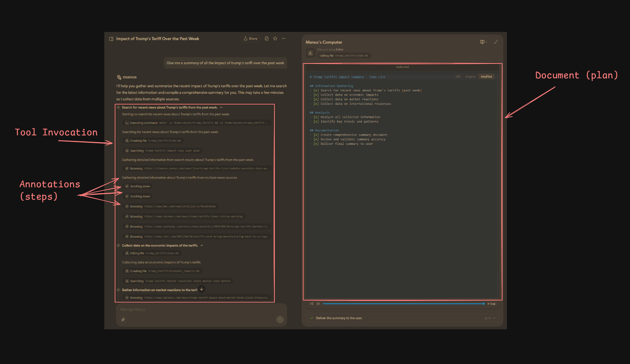Collapse 'Collect data on the economic impacts' step
This screenshot has height=364, width=630.
tap(202, 245)
